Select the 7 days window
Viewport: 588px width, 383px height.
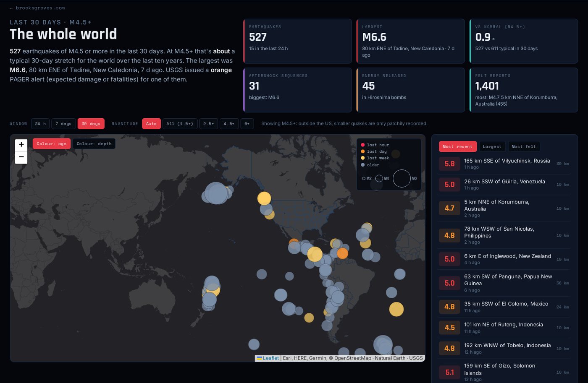[63, 124]
